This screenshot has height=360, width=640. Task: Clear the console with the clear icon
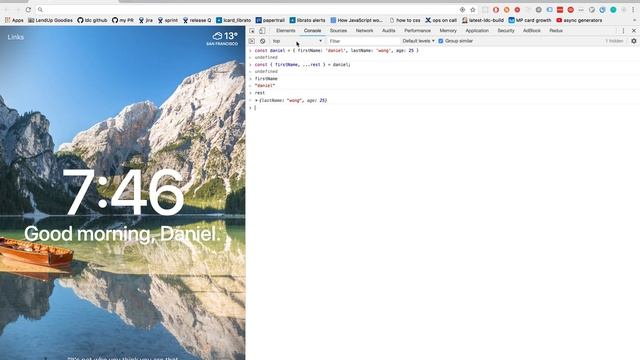tap(262, 41)
